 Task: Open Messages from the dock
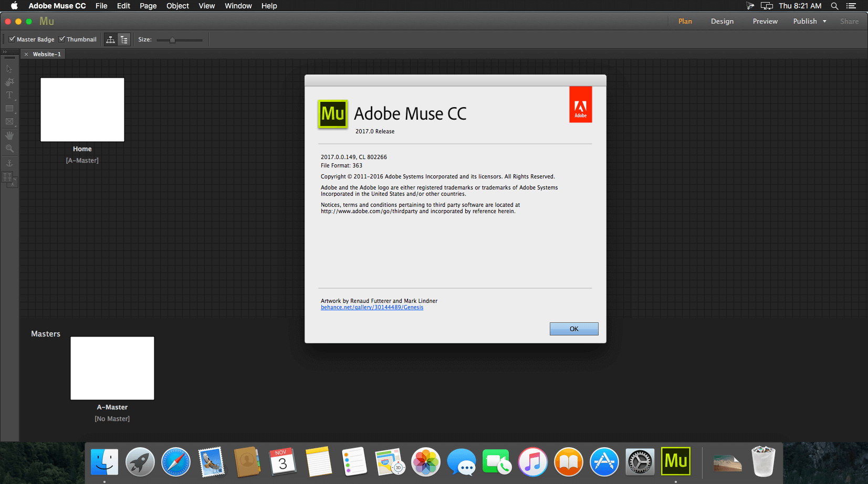click(462, 462)
